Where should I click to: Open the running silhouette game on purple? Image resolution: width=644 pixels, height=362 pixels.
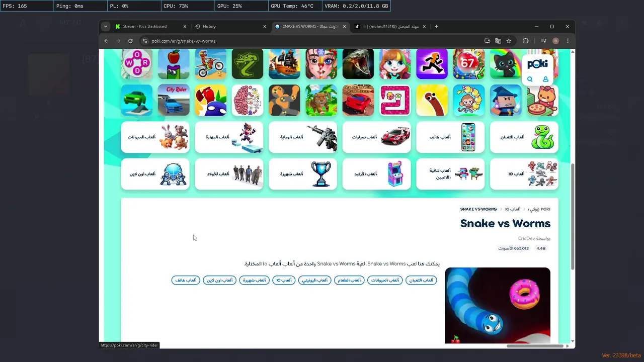pyautogui.click(x=432, y=64)
